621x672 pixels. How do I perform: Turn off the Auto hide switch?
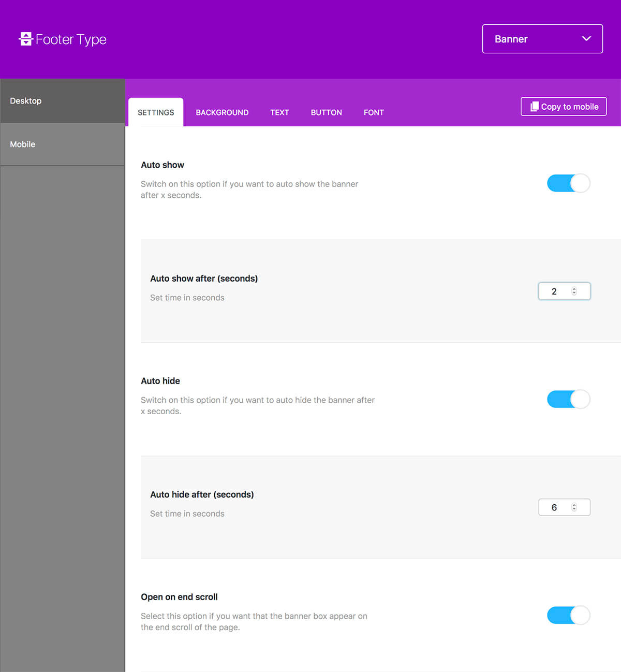click(x=568, y=399)
